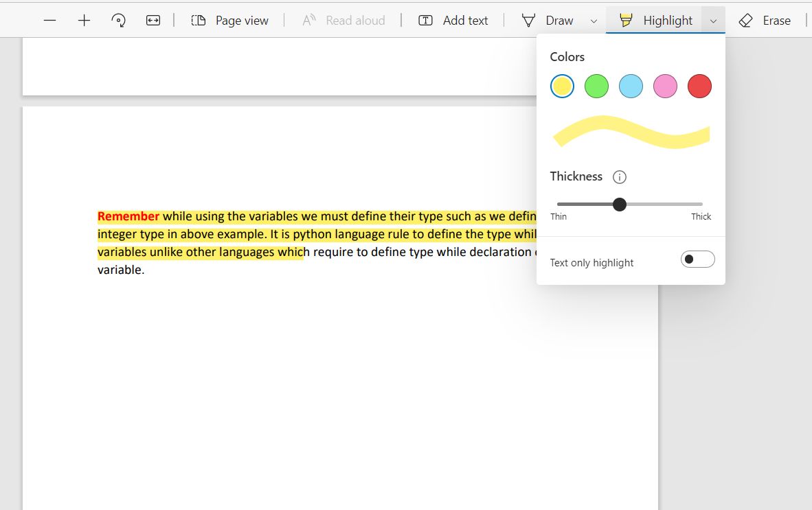Open Page view options
812x510 pixels.
click(x=229, y=21)
